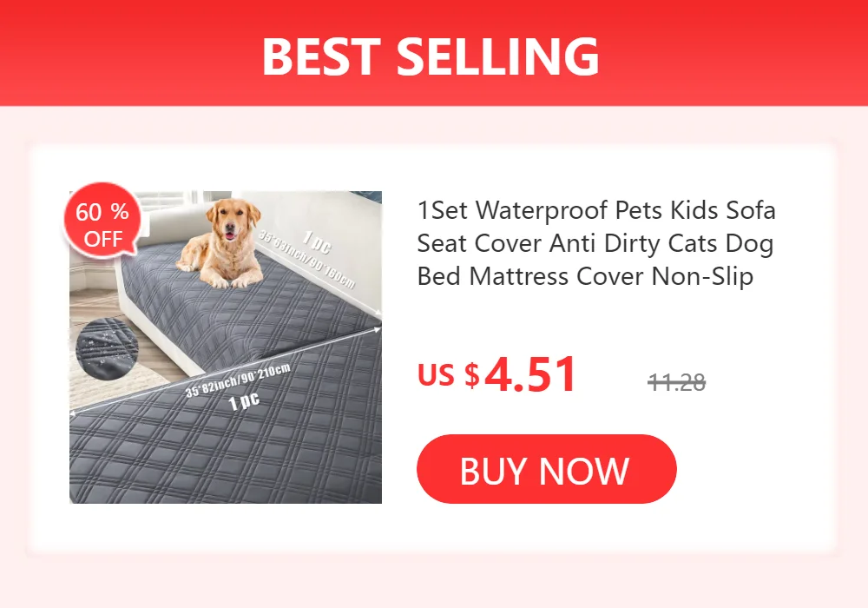
Task: Click the 60% OFF discount badge
Action: coord(102,221)
